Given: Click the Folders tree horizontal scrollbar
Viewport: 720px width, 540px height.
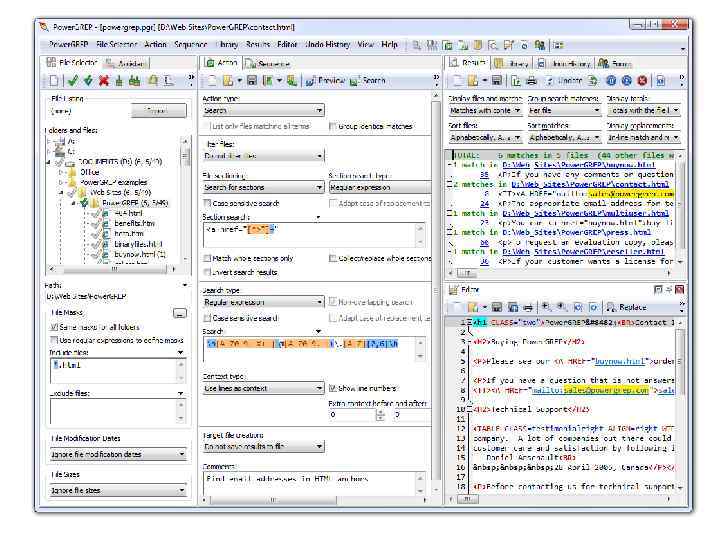Looking at the screenshot, I should pyautogui.click(x=112, y=269).
